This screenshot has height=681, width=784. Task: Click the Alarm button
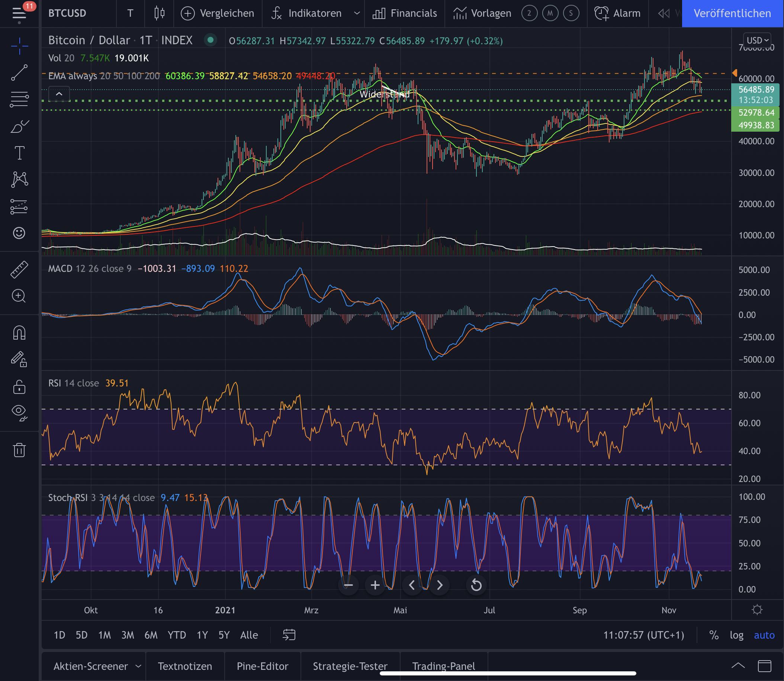coord(617,14)
